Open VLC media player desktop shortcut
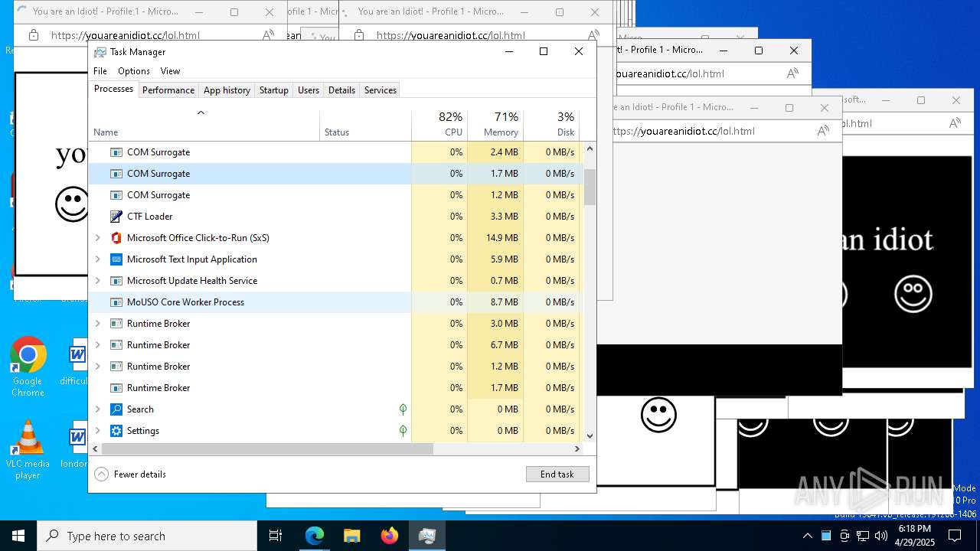 [28, 449]
